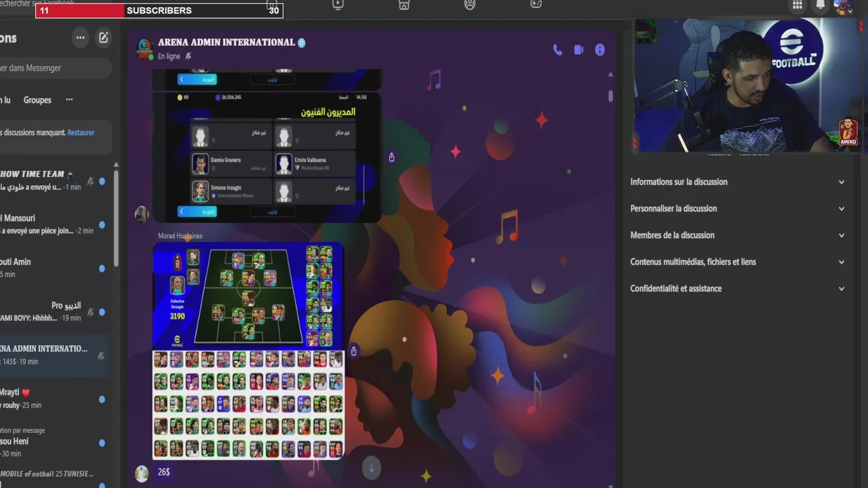868x488 pixels.
Task: Open the Facebook Groups icon in top bar
Action: pyautogui.click(x=470, y=5)
